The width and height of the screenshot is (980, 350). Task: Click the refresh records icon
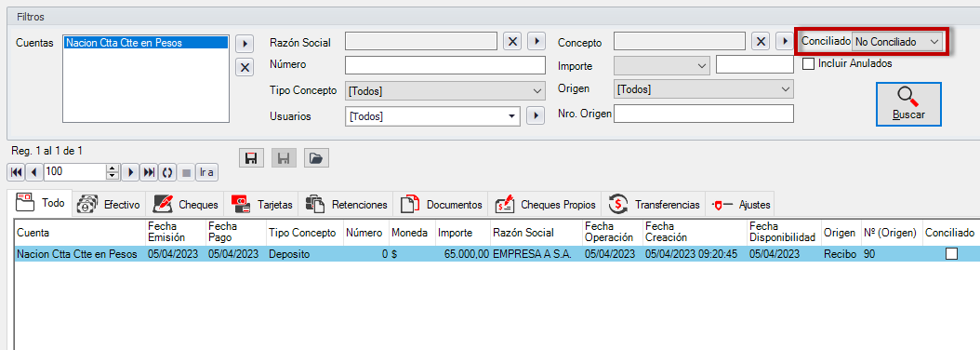tap(166, 172)
